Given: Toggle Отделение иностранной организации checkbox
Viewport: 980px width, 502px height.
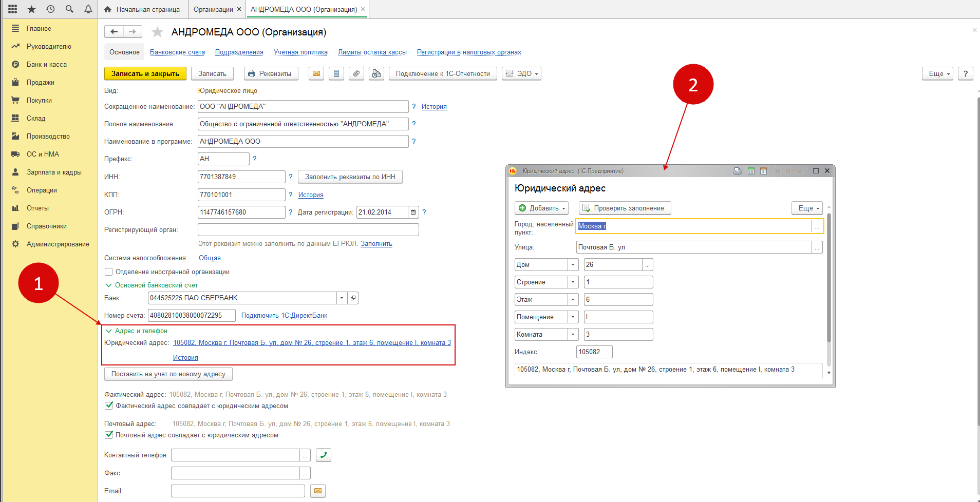Looking at the screenshot, I should (108, 272).
